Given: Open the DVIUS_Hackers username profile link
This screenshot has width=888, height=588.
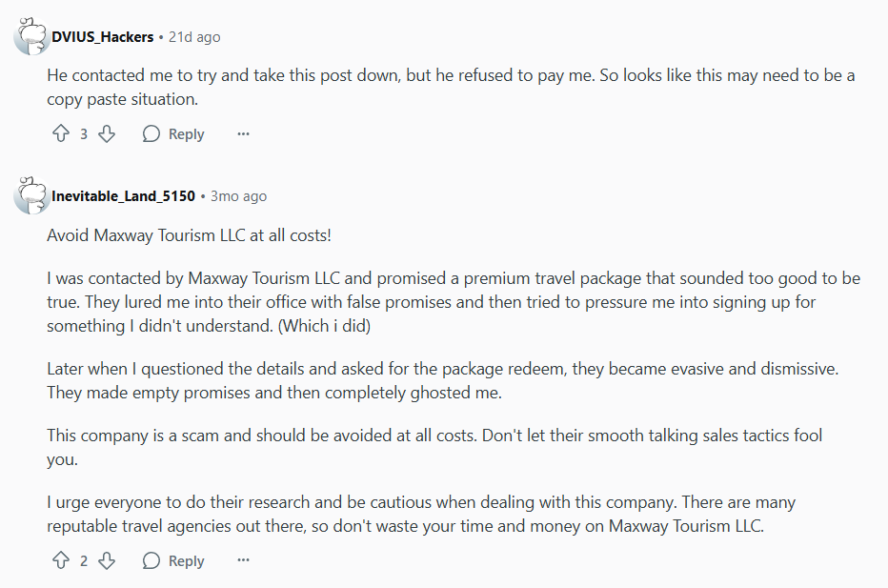Looking at the screenshot, I should click(102, 37).
